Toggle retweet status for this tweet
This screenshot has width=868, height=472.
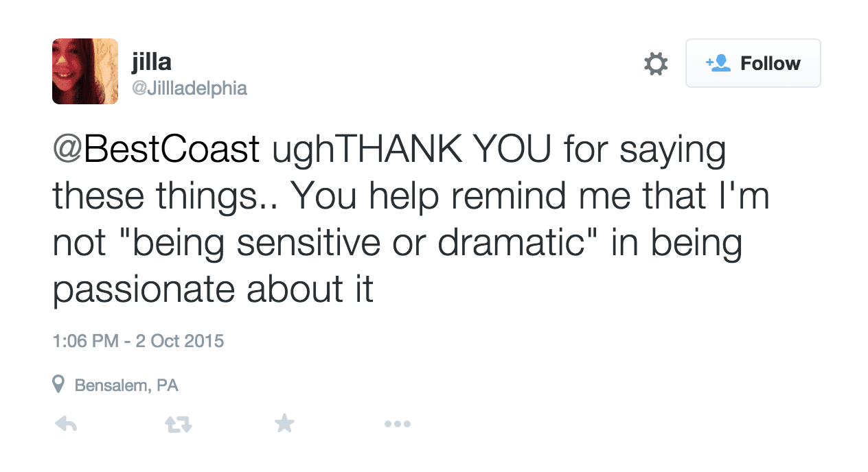pyautogui.click(x=177, y=424)
